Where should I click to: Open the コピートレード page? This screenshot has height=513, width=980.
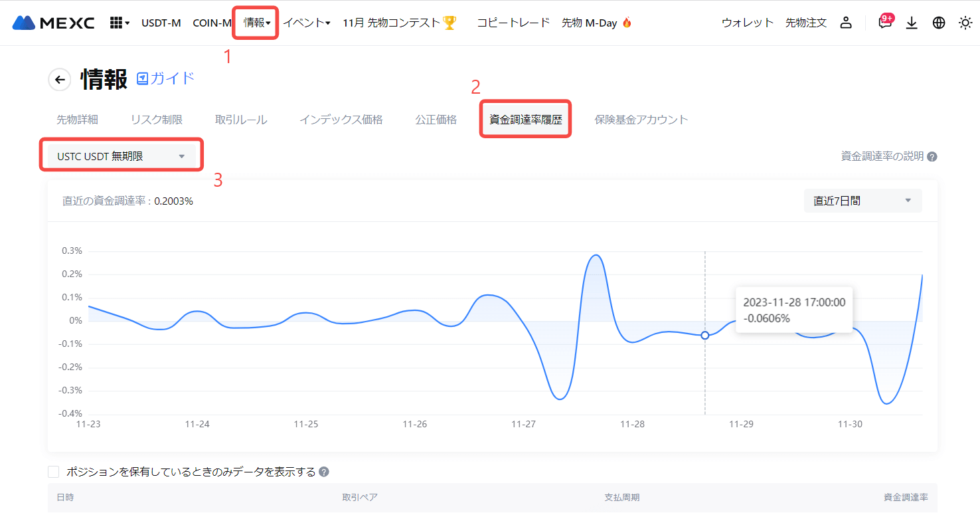tap(513, 23)
